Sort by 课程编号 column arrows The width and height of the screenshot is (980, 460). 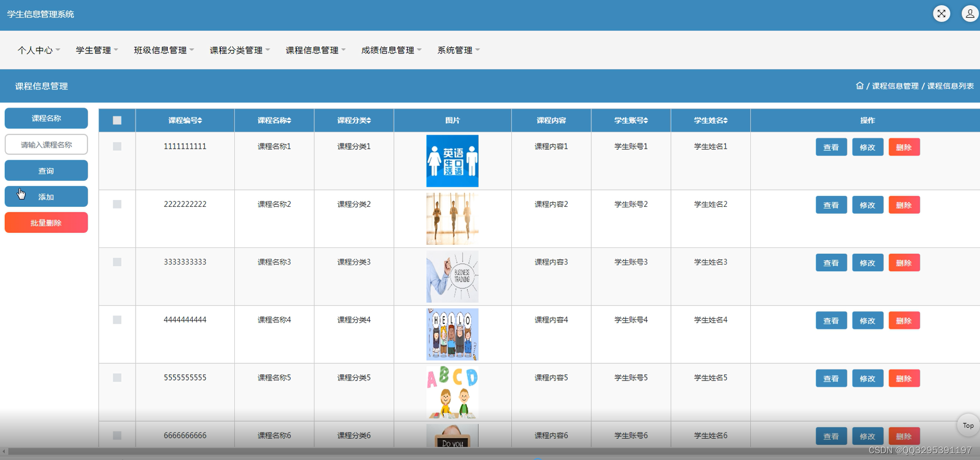pos(200,120)
